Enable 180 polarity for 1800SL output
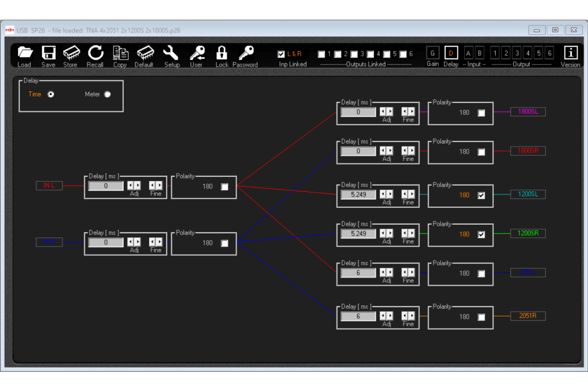This screenshot has width=588, height=392. [481, 113]
